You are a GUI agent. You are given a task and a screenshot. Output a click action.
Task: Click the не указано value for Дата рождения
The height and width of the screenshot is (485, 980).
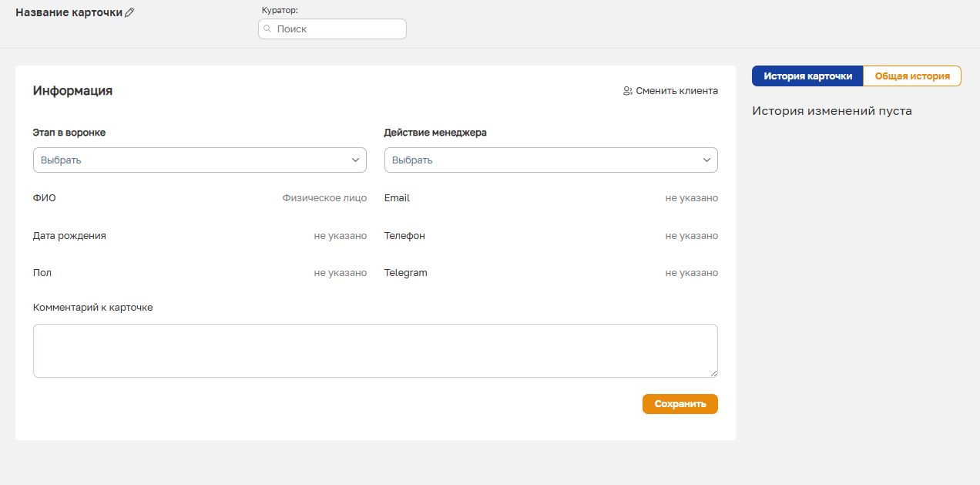point(340,236)
